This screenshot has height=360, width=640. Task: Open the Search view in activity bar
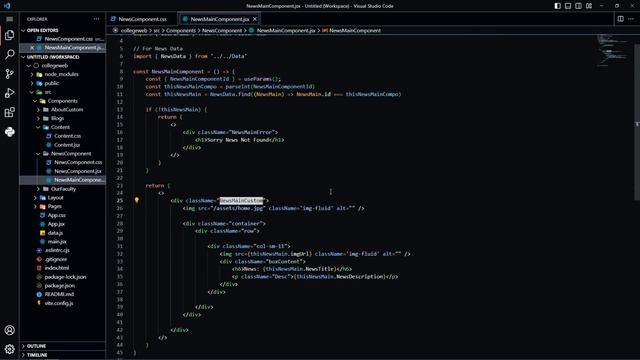[9, 54]
